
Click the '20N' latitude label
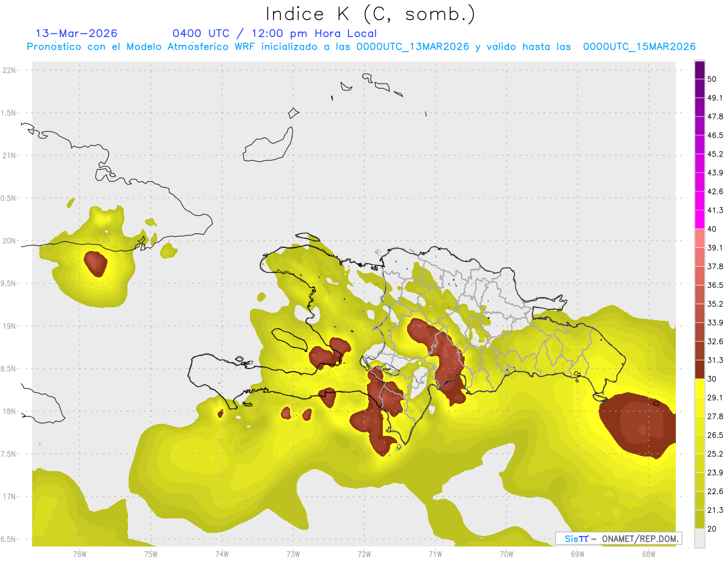[x=9, y=241]
